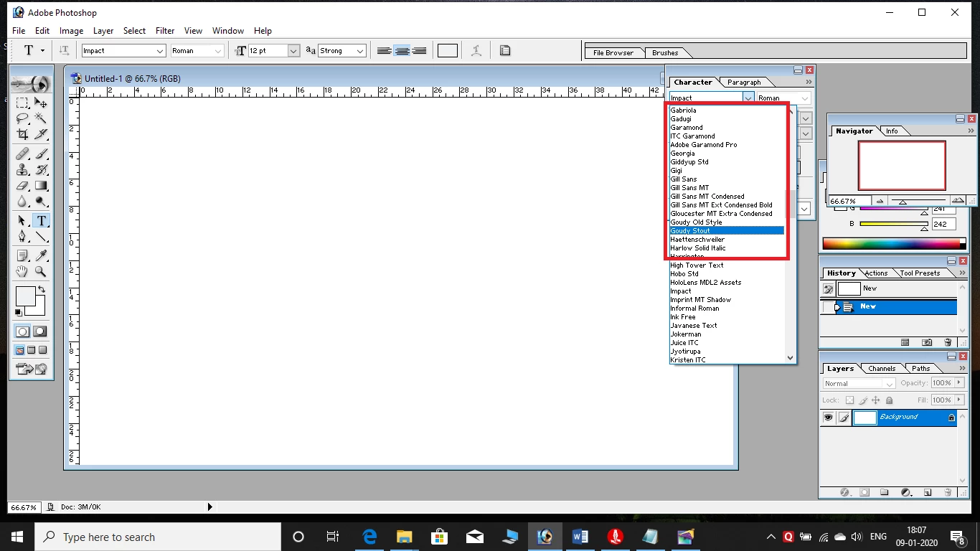The height and width of the screenshot is (551, 980).
Task: Select the Notes tool
Action: pyautogui.click(x=22, y=255)
